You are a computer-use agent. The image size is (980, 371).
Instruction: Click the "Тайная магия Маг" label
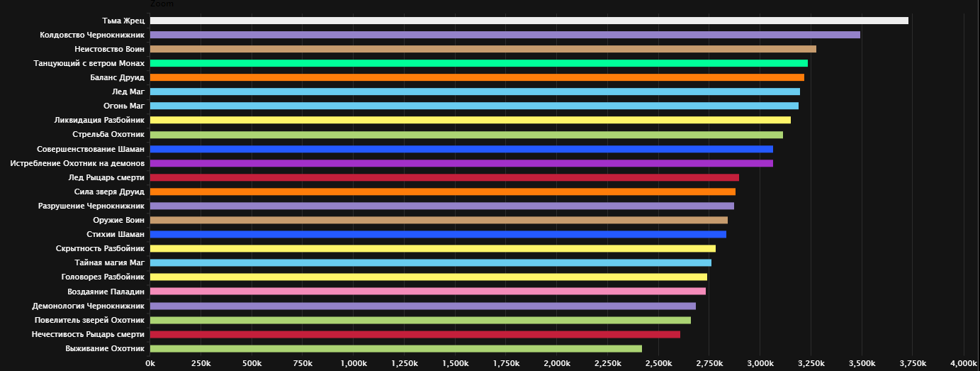pos(110,263)
